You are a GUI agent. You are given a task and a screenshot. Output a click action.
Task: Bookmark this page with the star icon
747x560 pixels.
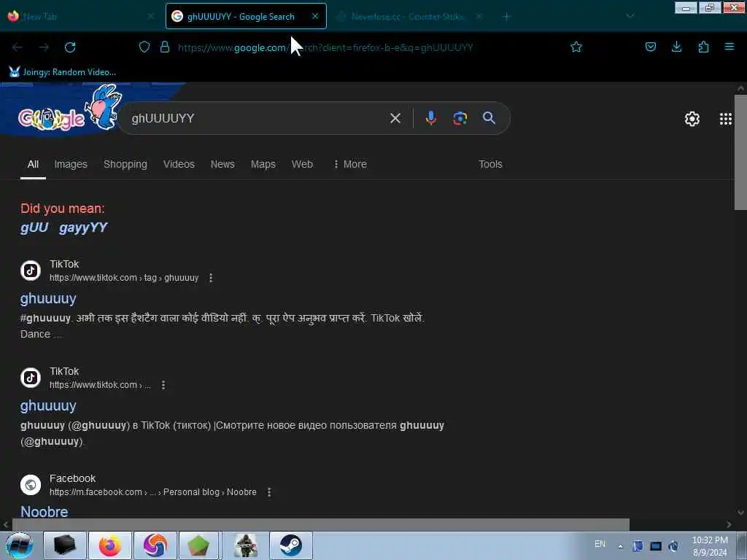tap(576, 47)
